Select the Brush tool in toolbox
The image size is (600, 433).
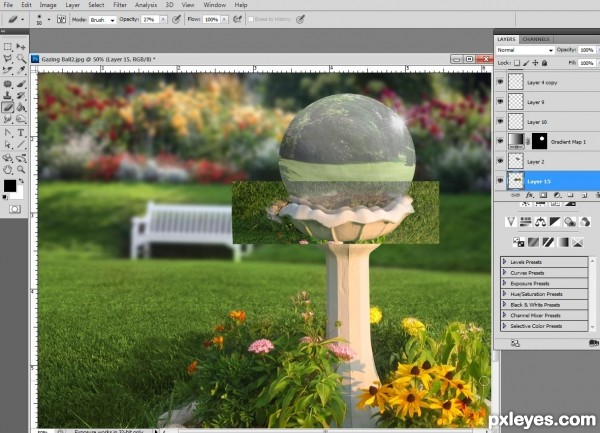(21, 84)
